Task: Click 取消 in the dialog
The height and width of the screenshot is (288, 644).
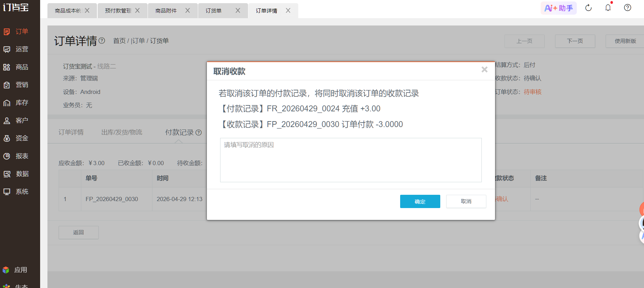Action: [466, 201]
